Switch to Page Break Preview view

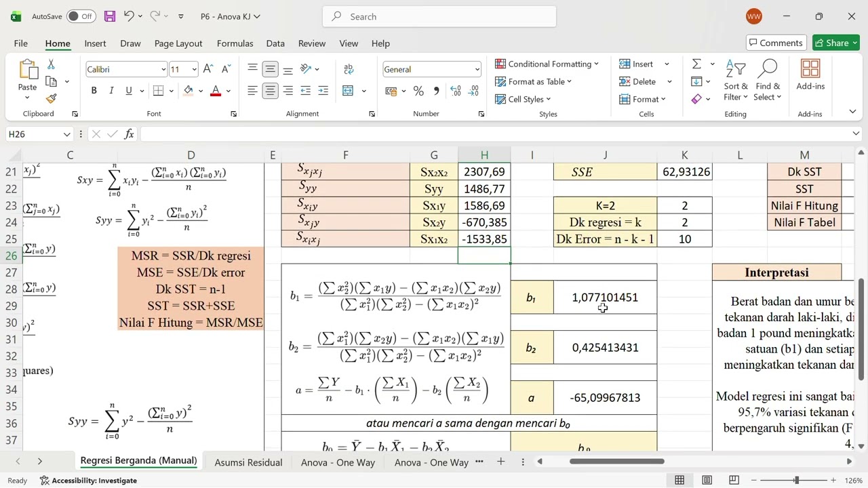tap(734, 481)
